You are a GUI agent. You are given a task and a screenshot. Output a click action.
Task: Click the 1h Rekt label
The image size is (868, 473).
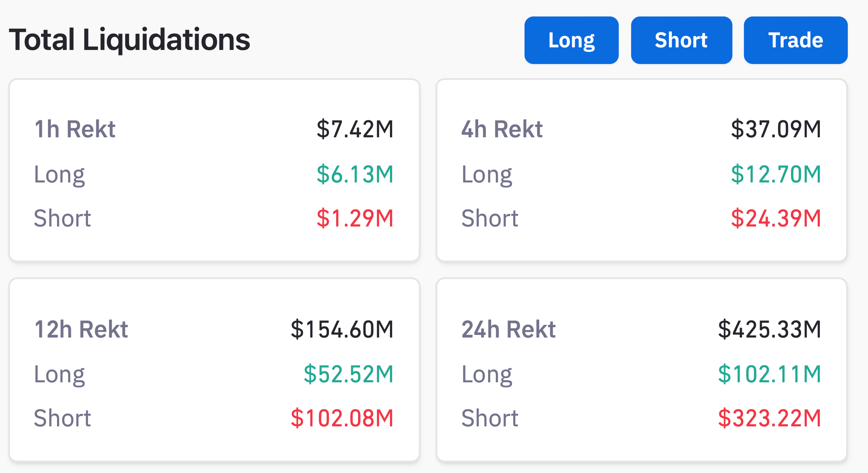coord(75,129)
